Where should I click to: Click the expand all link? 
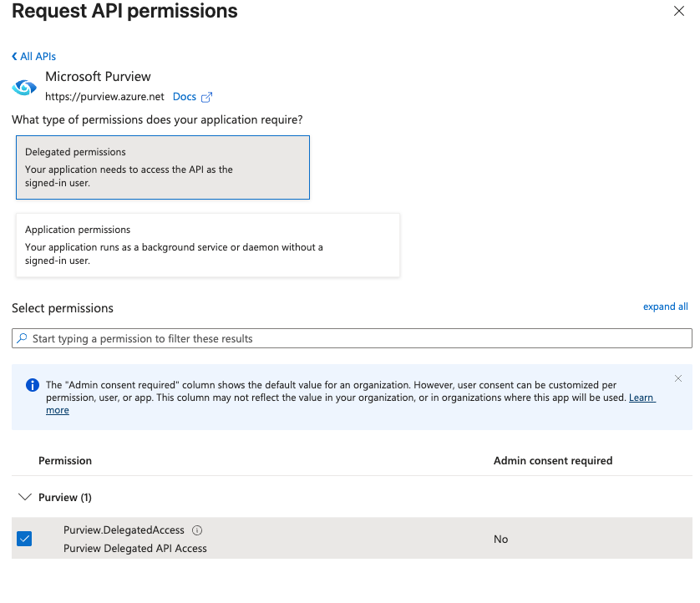(x=665, y=307)
